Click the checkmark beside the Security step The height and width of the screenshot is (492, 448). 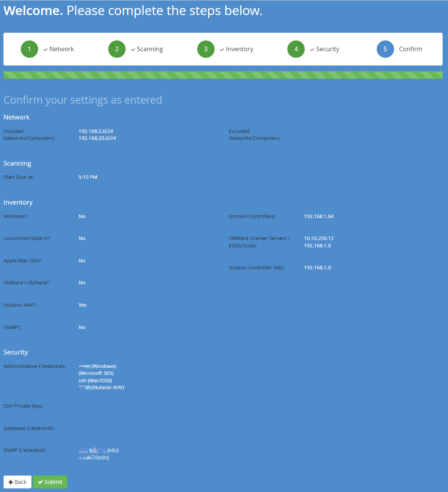tap(312, 49)
